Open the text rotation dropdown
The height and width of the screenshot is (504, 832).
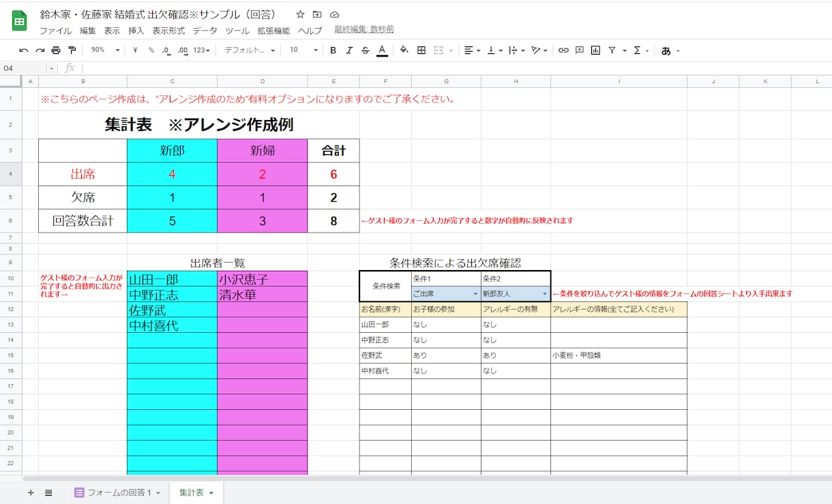tap(539, 50)
